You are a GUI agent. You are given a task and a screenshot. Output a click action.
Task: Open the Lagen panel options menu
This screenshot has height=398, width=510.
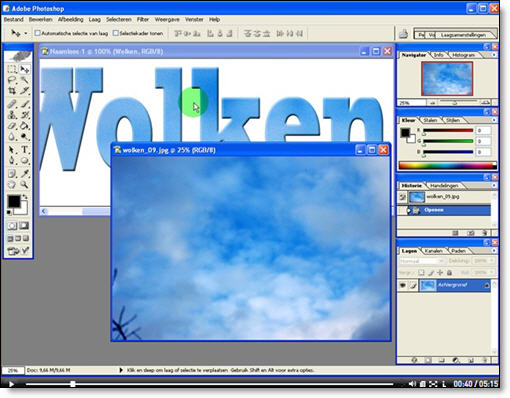pos(494,251)
